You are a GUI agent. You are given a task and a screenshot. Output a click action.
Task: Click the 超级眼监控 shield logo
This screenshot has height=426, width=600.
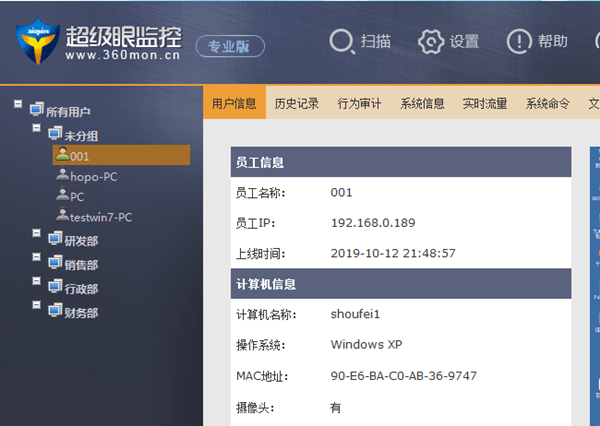(x=38, y=41)
